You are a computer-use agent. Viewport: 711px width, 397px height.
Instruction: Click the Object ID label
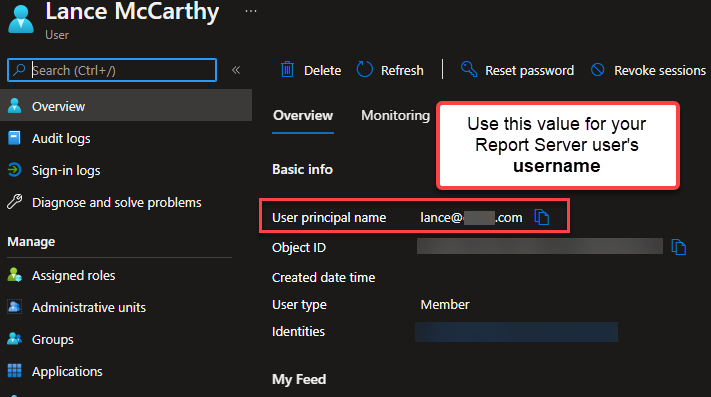point(299,248)
